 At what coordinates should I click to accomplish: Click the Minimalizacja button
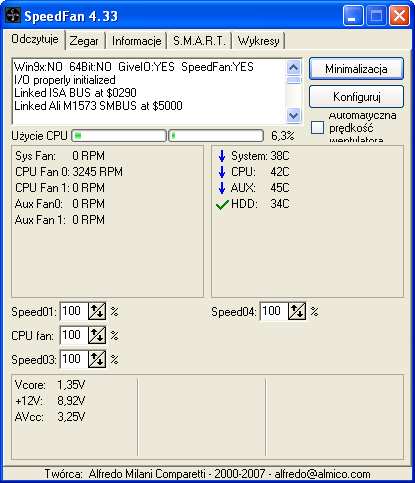point(356,69)
